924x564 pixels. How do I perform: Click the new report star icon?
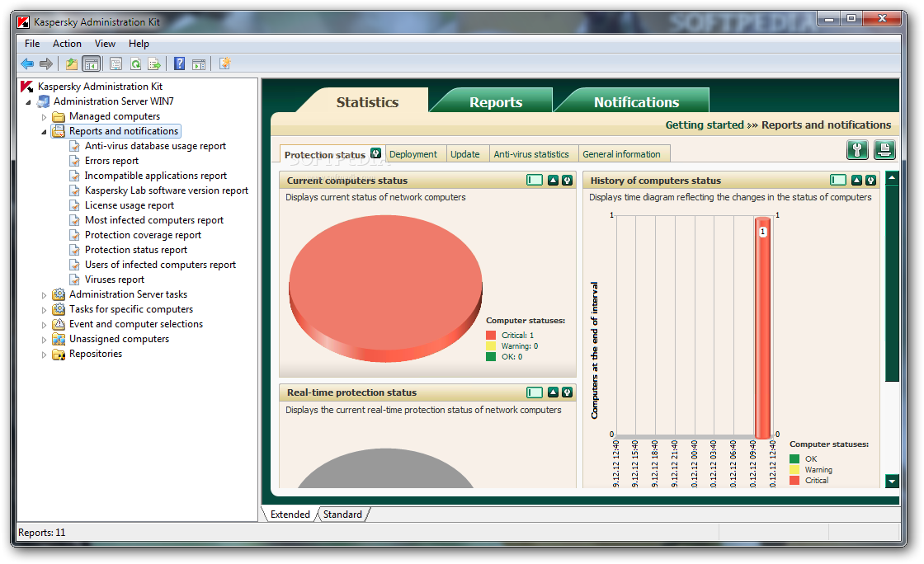[225, 63]
